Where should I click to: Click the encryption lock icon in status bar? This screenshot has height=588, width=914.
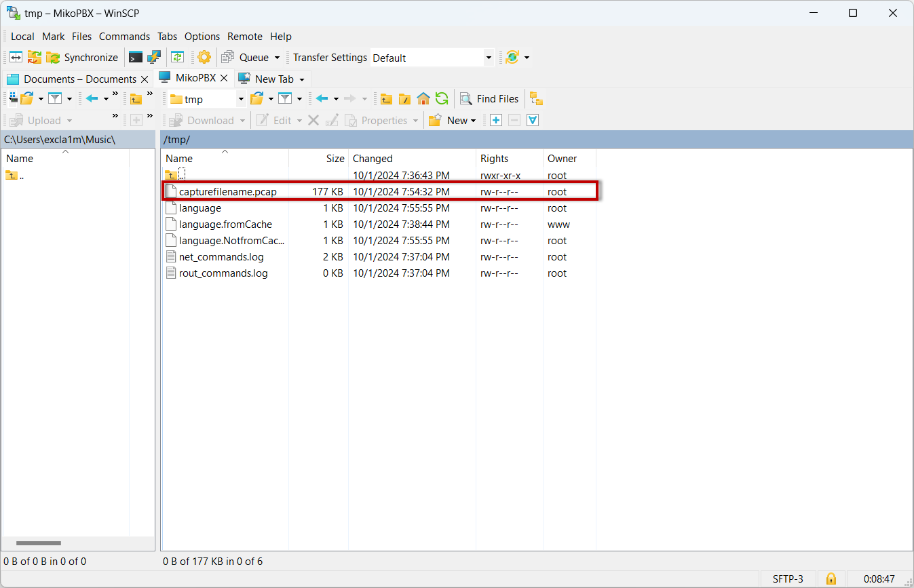(x=831, y=579)
